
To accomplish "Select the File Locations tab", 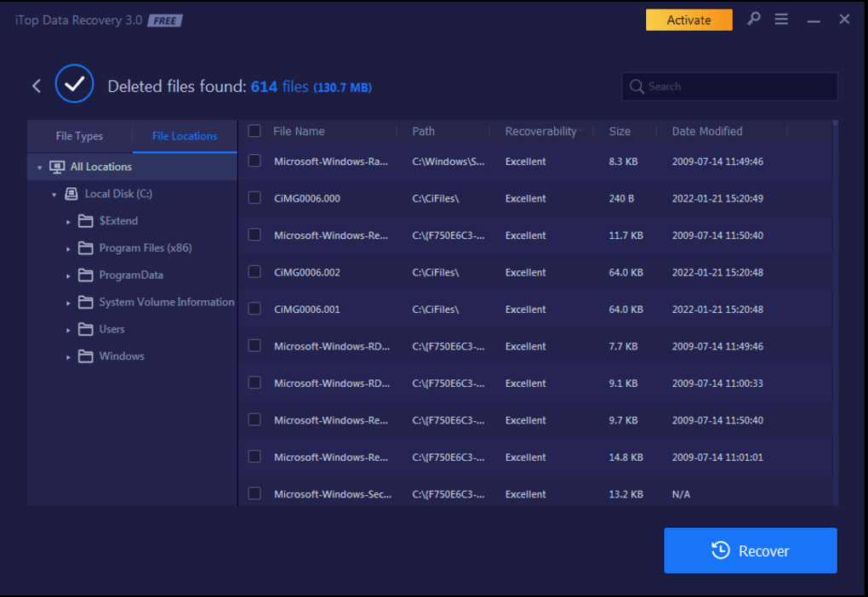I will (x=185, y=136).
